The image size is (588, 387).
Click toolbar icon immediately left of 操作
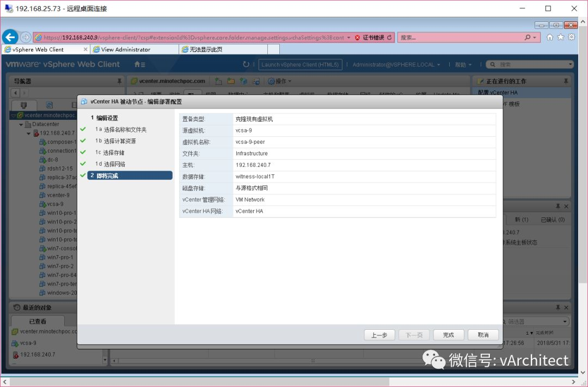click(x=256, y=81)
